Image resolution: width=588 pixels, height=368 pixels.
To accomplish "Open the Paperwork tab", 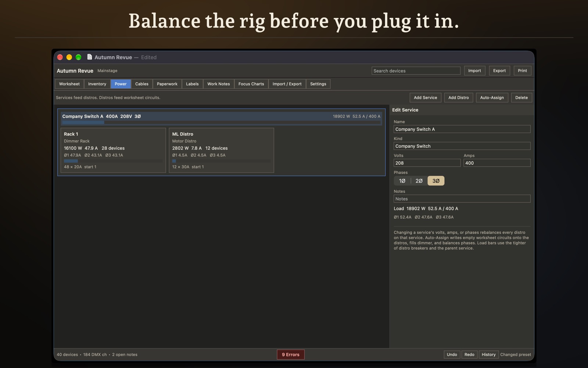I will tap(167, 84).
